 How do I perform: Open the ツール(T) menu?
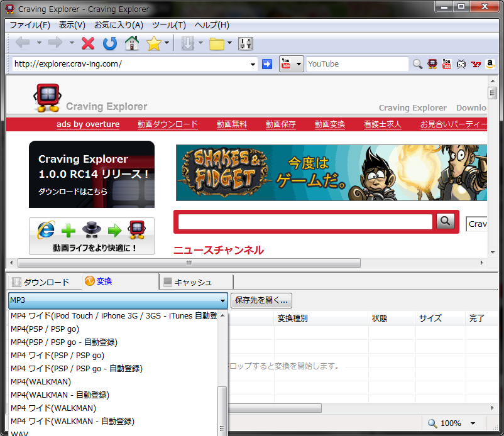[x=169, y=25]
